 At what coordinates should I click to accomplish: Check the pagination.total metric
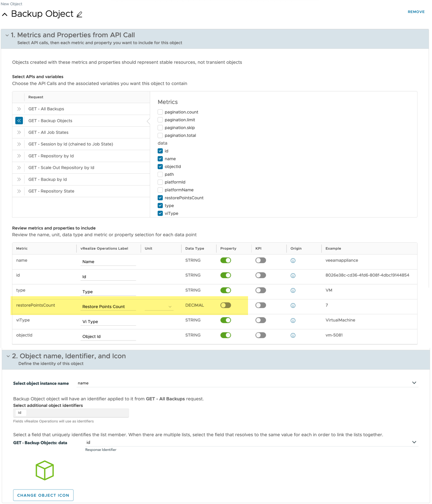pos(160,135)
